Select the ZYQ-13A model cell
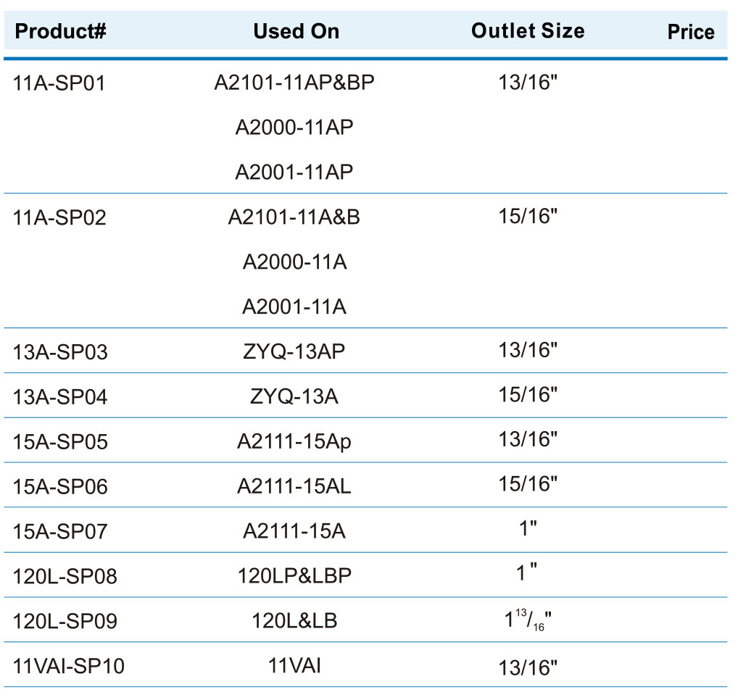The height and width of the screenshot is (700, 738). (294, 396)
